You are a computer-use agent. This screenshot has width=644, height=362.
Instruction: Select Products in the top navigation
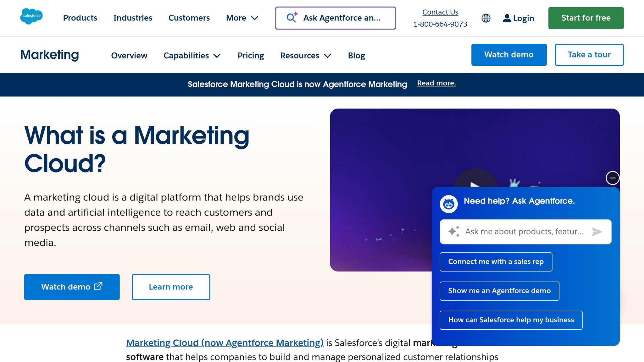point(80,18)
